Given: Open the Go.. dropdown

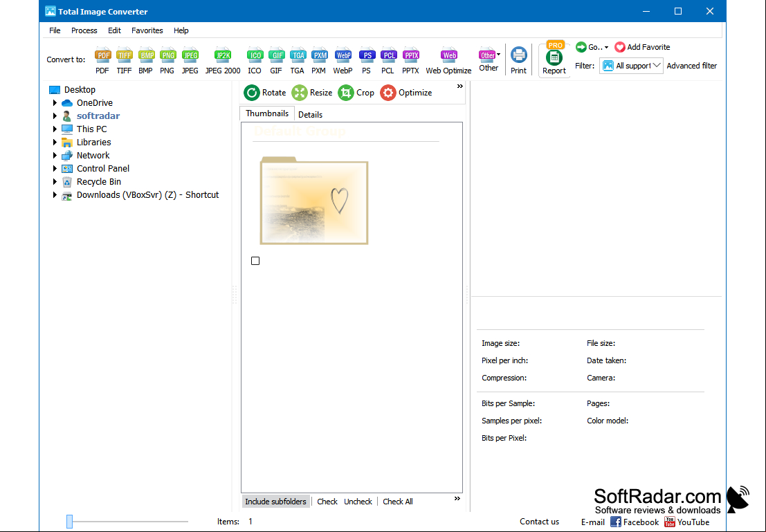Looking at the screenshot, I should click(592, 47).
